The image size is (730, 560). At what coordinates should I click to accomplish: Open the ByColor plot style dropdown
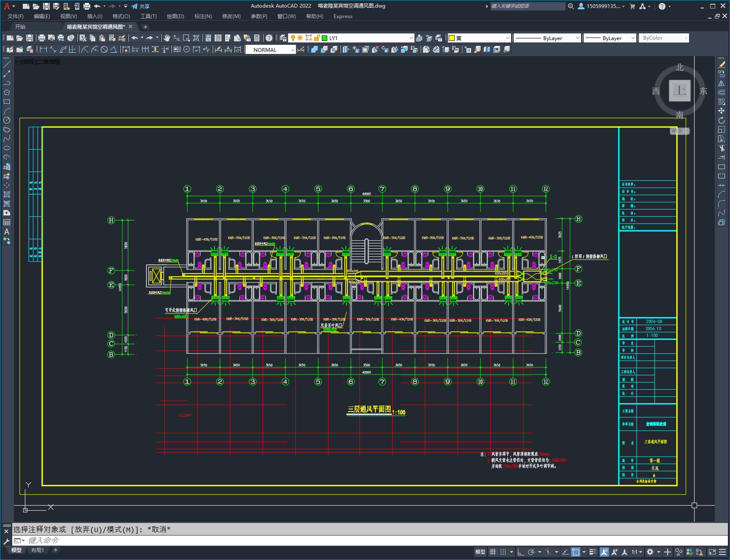pyautogui.click(x=686, y=38)
